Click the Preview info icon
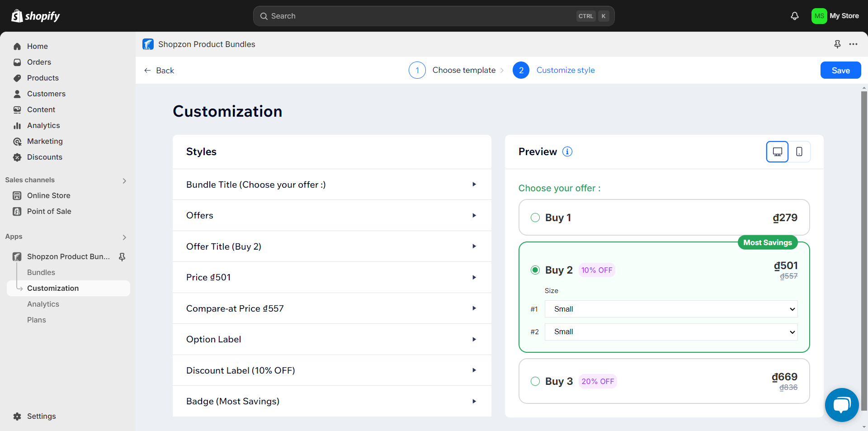Screen dimensions: 868x431 pyautogui.click(x=567, y=152)
